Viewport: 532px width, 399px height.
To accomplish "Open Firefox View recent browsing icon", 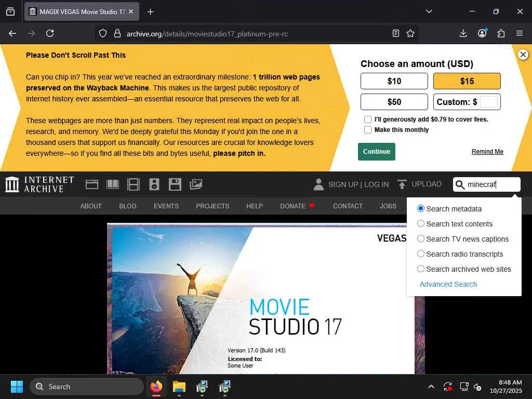I will pyautogui.click(x=10, y=12).
